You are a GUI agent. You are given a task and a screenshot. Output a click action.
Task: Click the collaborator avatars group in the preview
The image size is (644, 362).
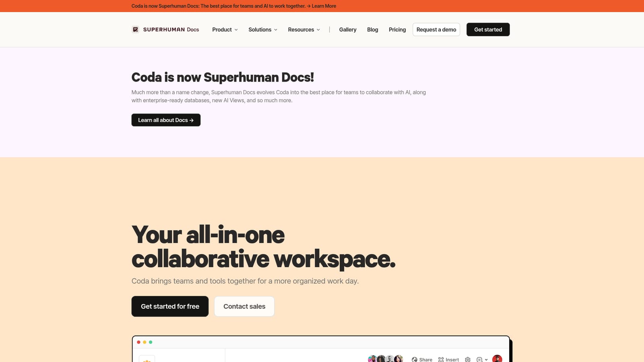[x=385, y=358]
